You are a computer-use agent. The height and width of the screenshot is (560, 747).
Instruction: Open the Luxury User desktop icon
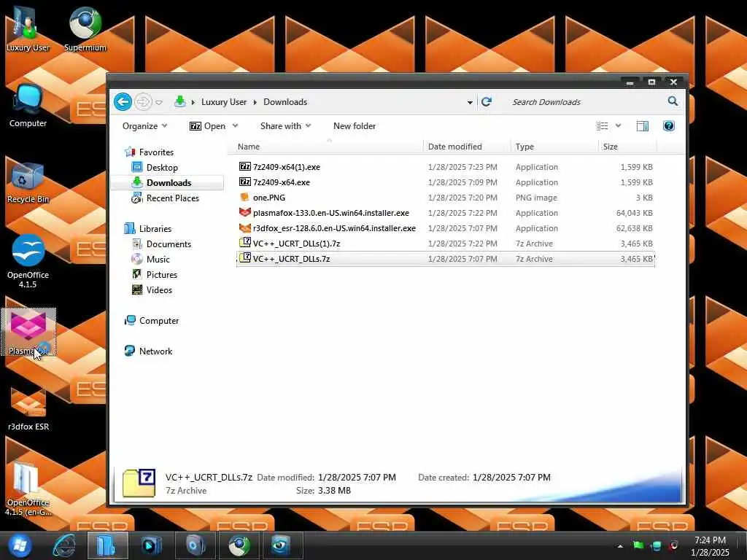click(28, 28)
